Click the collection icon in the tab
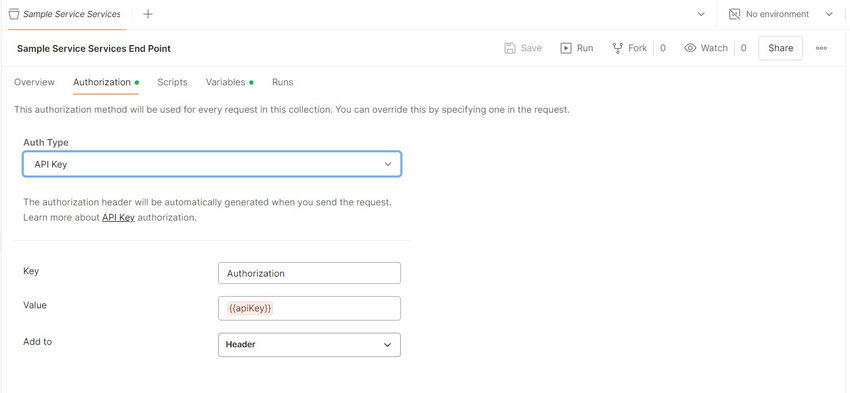The image size is (850, 393). pos(14,14)
